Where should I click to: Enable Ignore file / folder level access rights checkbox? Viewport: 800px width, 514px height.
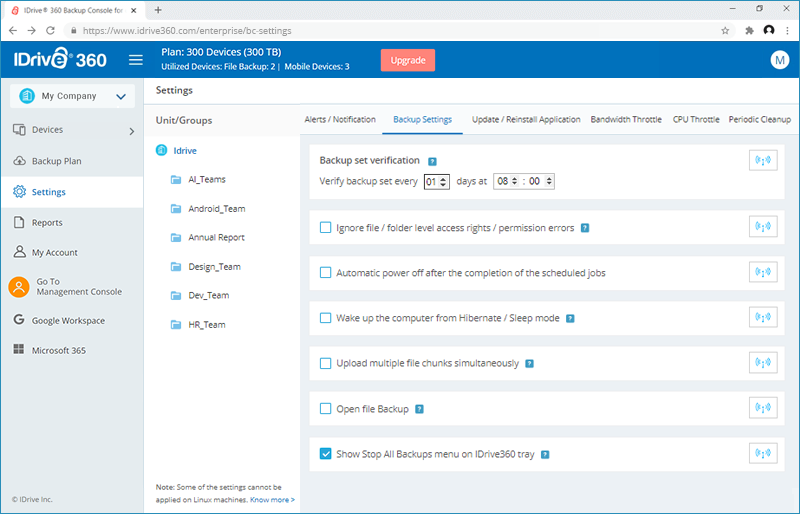[x=325, y=227]
